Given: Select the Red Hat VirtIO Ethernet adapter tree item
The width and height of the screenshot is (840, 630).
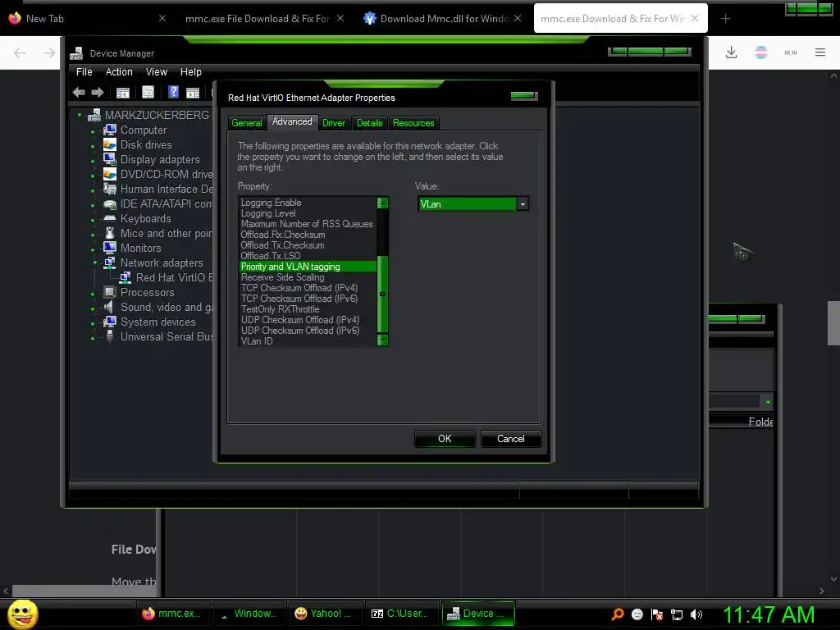Looking at the screenshot, I should coord(174,277).
